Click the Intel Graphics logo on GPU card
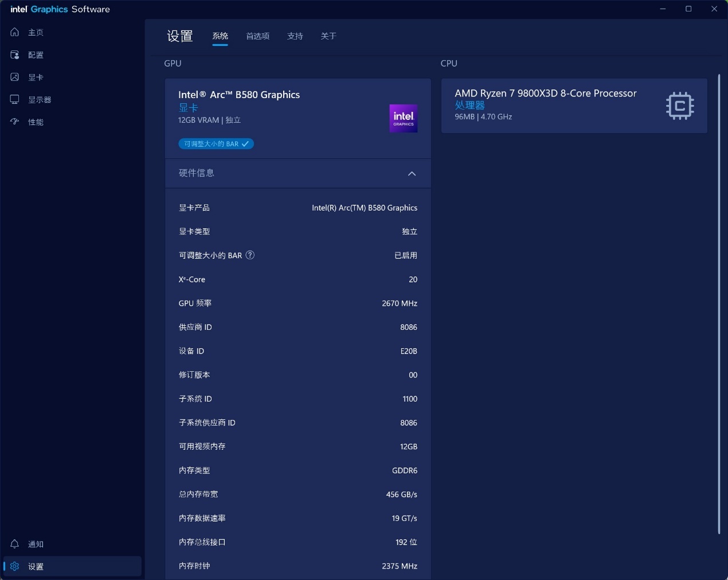 [404, 118]
